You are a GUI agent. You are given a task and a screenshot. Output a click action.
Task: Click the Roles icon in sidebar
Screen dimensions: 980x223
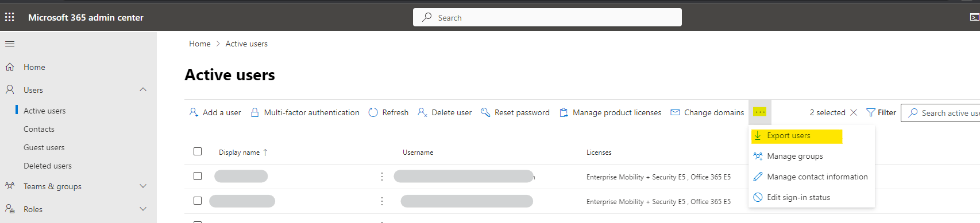[10, 209]
